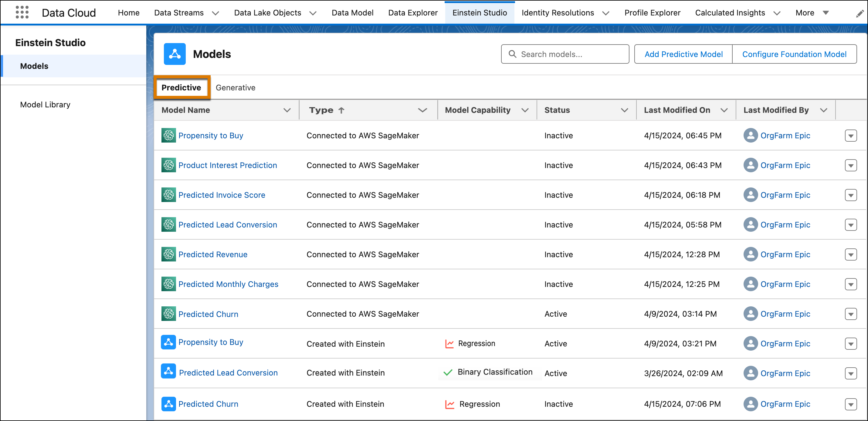Expand the Data Lake Objects nav chevron
This screenshot has height=421, width=868.
[x=313, y=13]
